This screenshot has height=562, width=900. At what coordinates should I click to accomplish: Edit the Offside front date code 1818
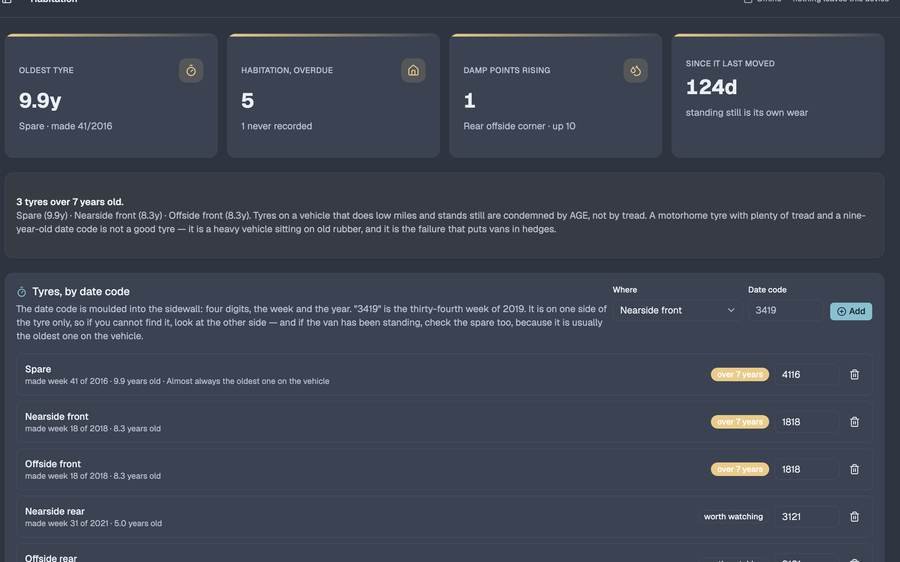pyautogui.click(x=806, y=469)
